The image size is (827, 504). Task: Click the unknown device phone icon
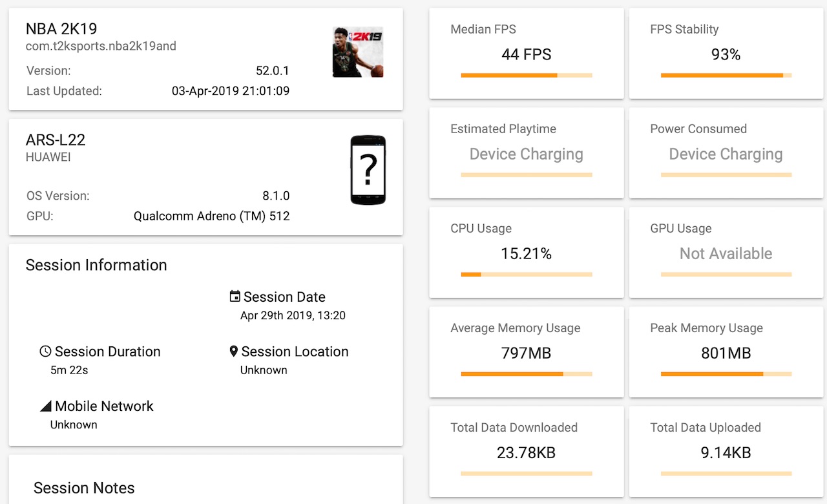pos(368,170)
